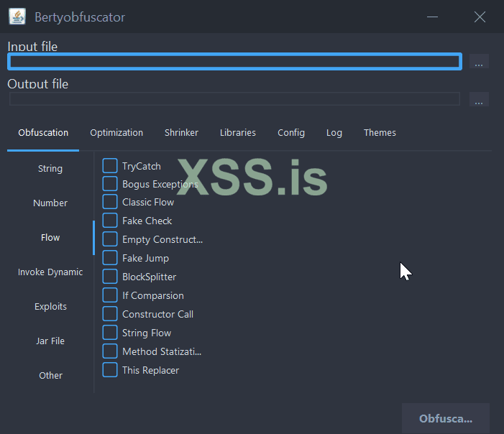504x434 pixels.
Task: Toggle the This Replacer checkbox
Action: point(110,370)
